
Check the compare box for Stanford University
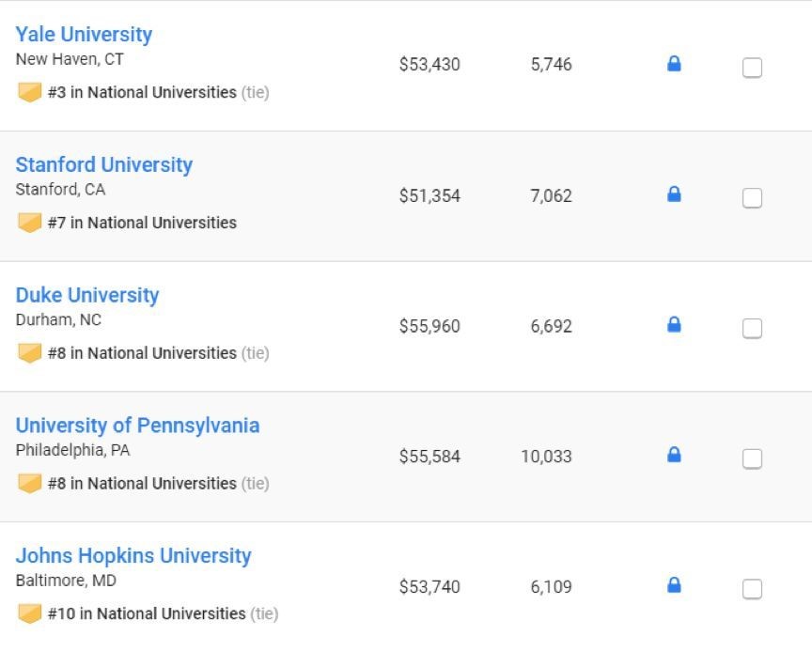point(752,198)
